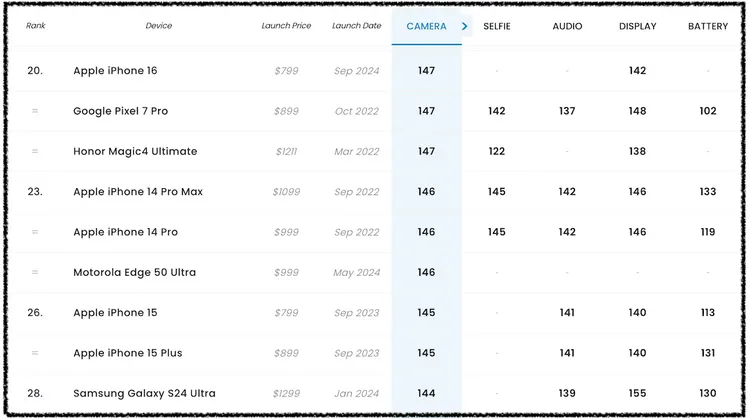Image resolution: width=750 pixels, height=419 pixels.
Task: Click Galaxy S24 Ultra display score 155
Action: [637, 394]
